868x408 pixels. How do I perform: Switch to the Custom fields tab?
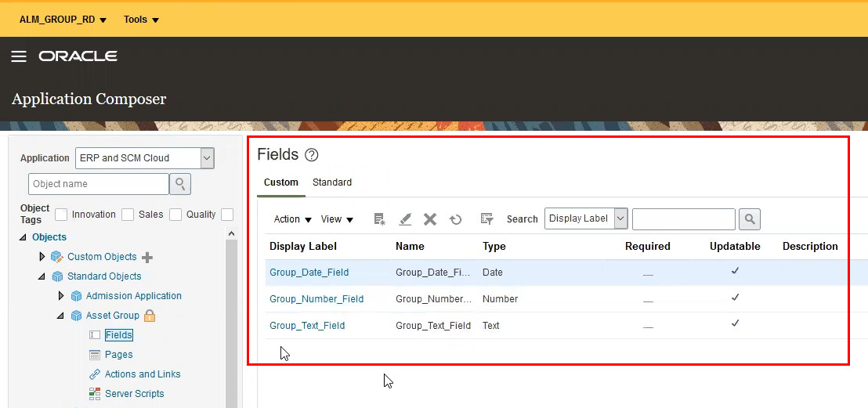(x=280, y=182)
